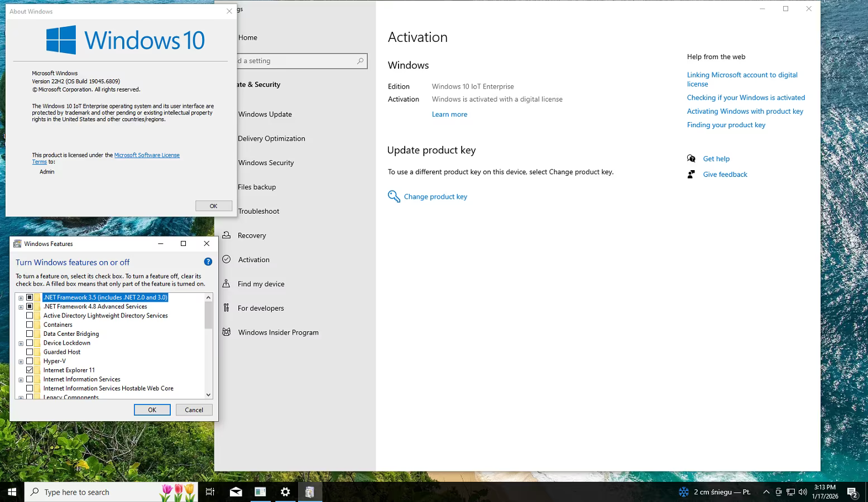Click the Give feedback person icon
The image size is (868, 502).
pos(692,175)
